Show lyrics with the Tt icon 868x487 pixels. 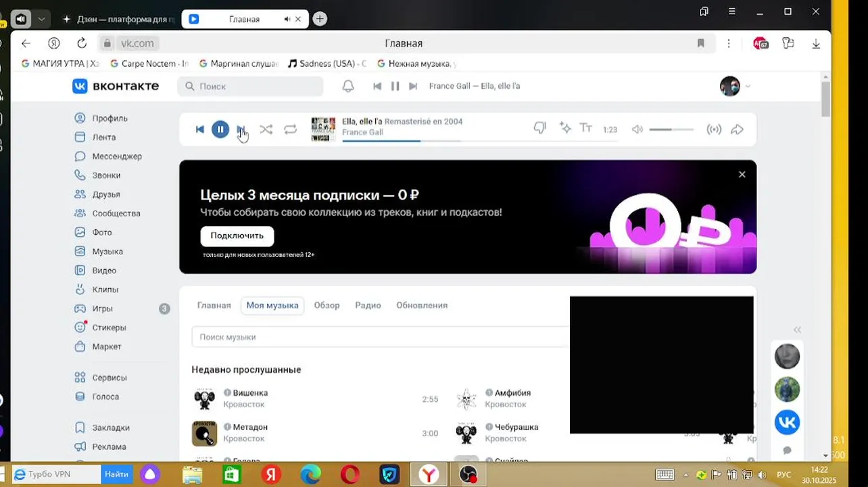click(586, 128)
